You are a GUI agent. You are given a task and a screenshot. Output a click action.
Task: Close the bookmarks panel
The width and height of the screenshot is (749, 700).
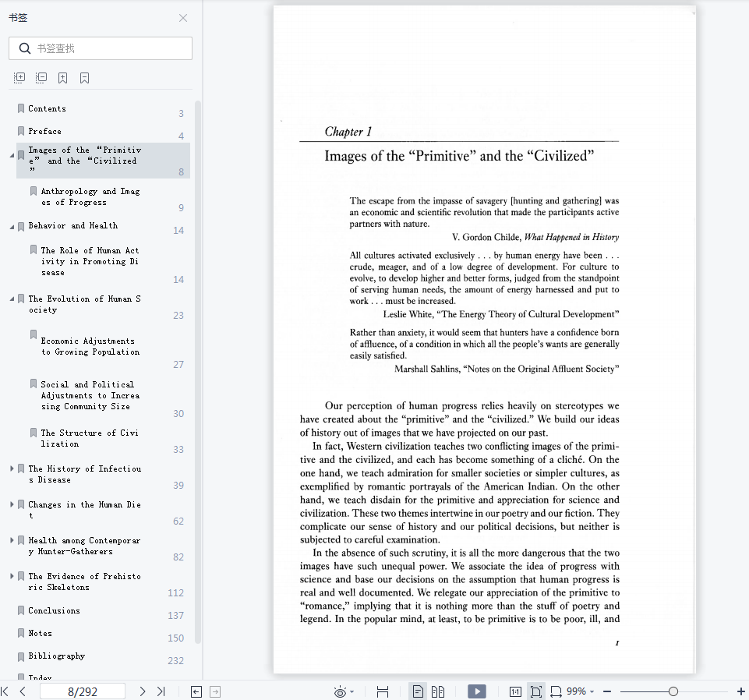tap(183, 18)
